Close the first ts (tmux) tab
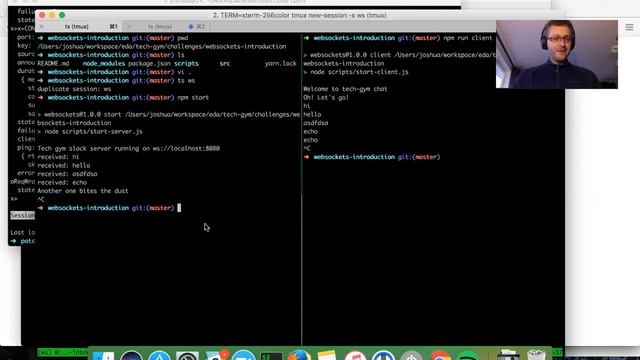 (42, 27)
